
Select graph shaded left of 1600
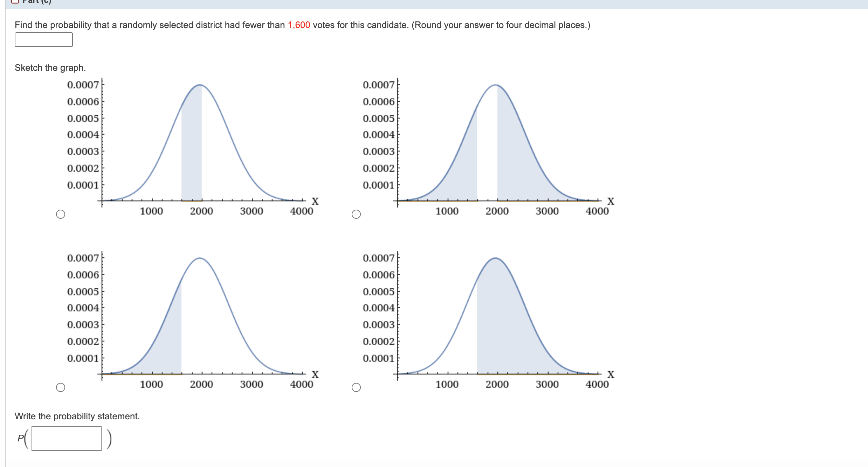[x=61, y=387]
